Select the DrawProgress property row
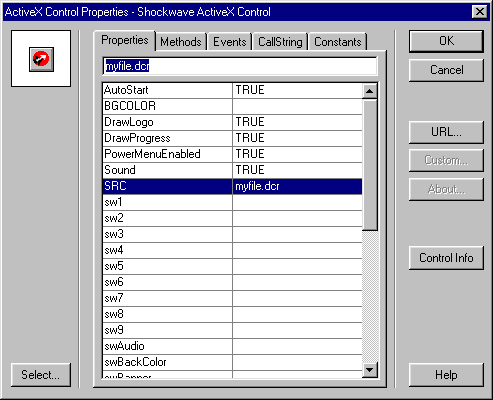The width and height of the screenshot is (493, 400). click(x=232, y=138)
